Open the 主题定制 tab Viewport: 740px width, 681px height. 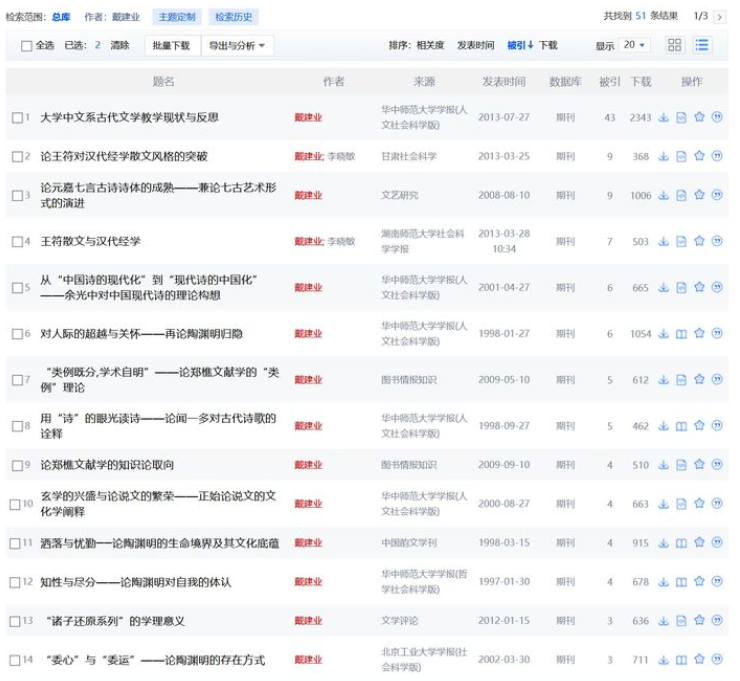pos(177,17)
